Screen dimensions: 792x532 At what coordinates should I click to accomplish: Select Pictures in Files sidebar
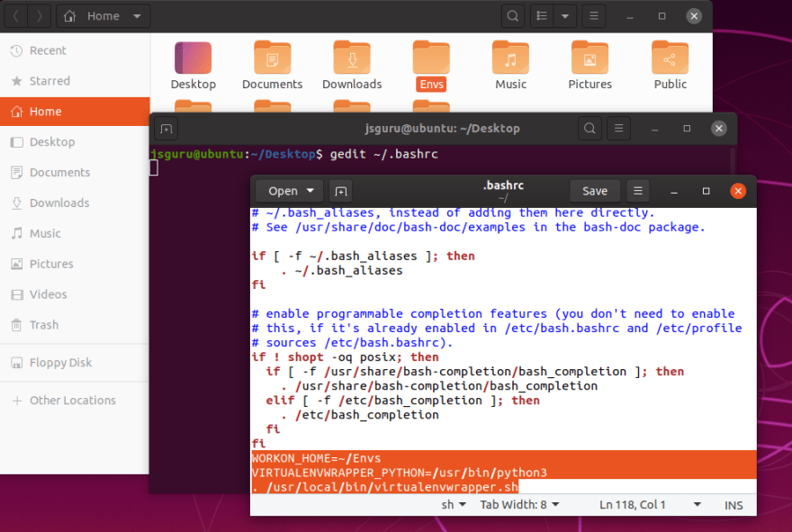pyautogui.click(x=75, y=264)
